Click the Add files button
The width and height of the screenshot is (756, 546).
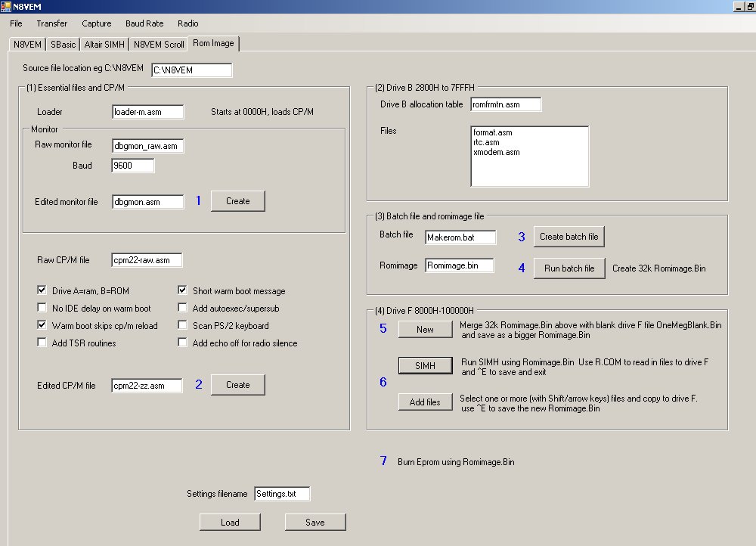(425, 402)
